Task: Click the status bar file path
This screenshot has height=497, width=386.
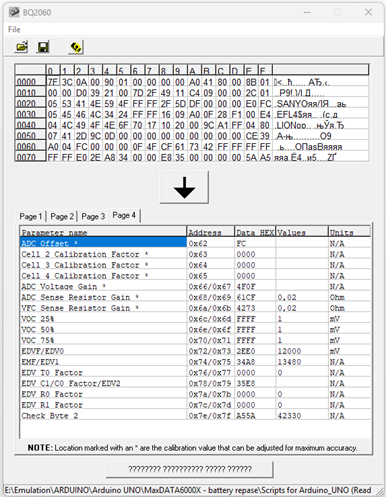Action: tap(188, 490)
